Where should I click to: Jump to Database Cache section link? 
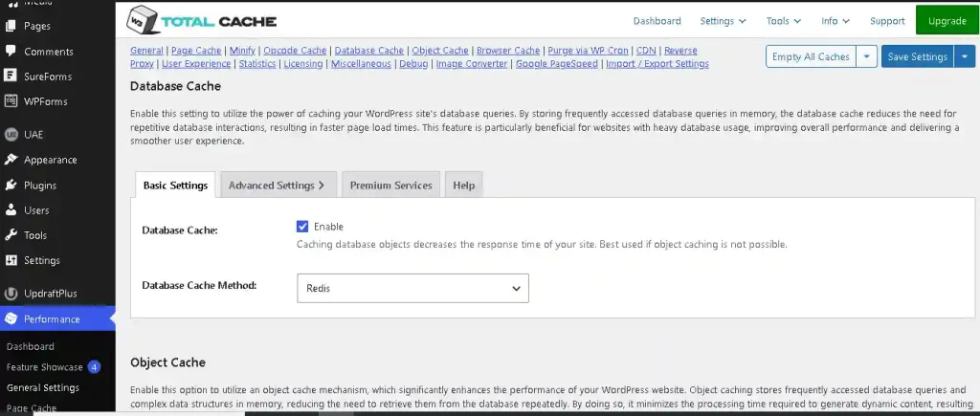coord(369,51)
